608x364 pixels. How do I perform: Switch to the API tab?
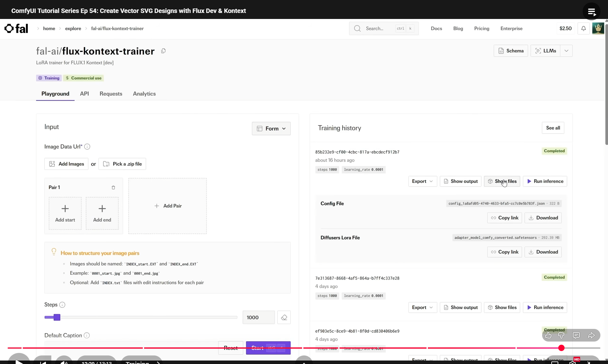pos(84,94)
